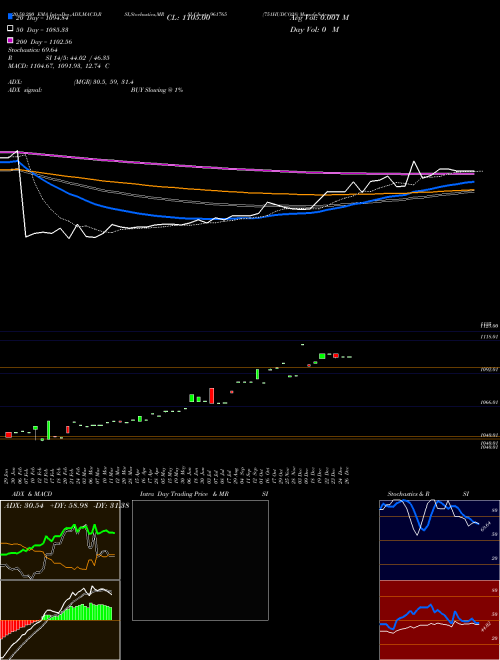Click the 'Stochastics: 69.64' readout
The height and width of the screenshot is (660, 500).
coord(33,50)
